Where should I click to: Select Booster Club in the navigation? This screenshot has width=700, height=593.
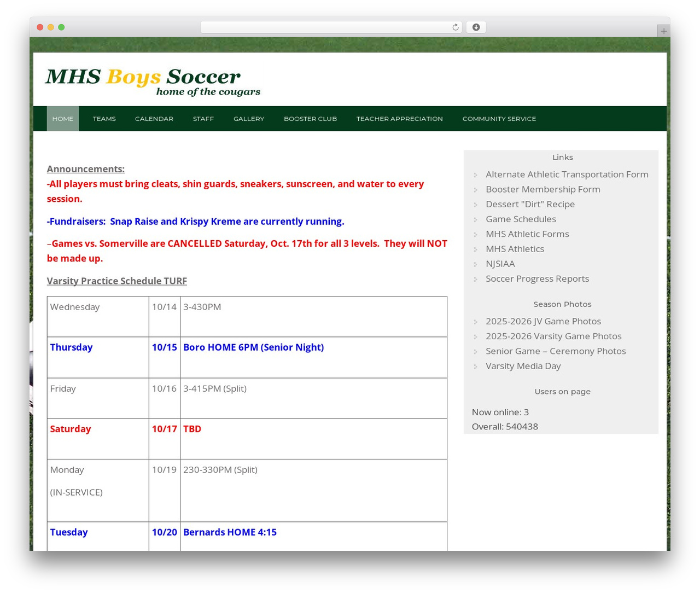click(x=310, y=119)
